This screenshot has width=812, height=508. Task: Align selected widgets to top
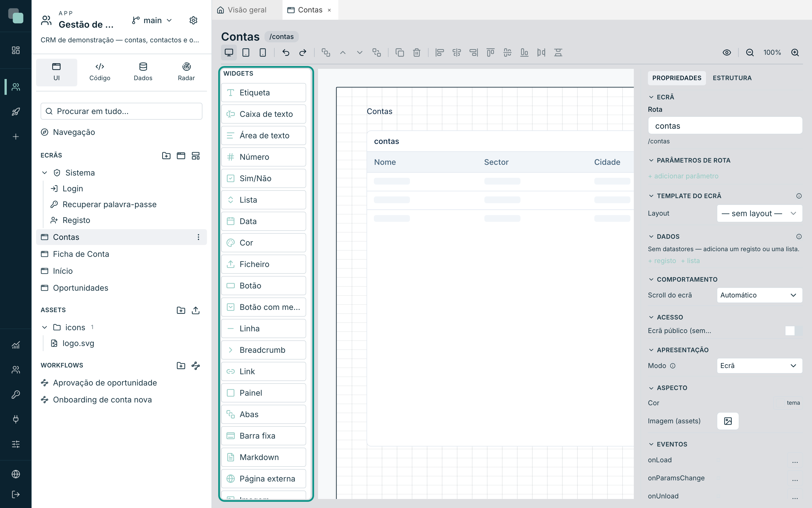coord(491,52)
